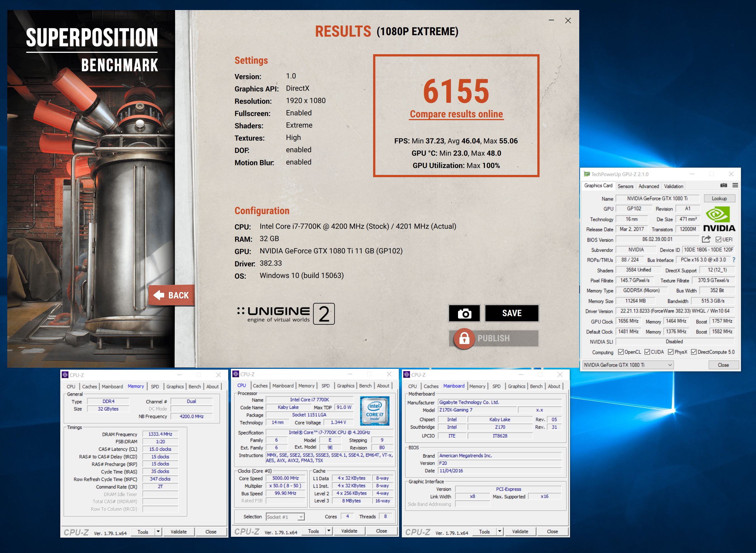The width and height of the screenshot is (756, 553).
Task: Click the CPU-Z CPU window title icon
Action: (236, 374)
